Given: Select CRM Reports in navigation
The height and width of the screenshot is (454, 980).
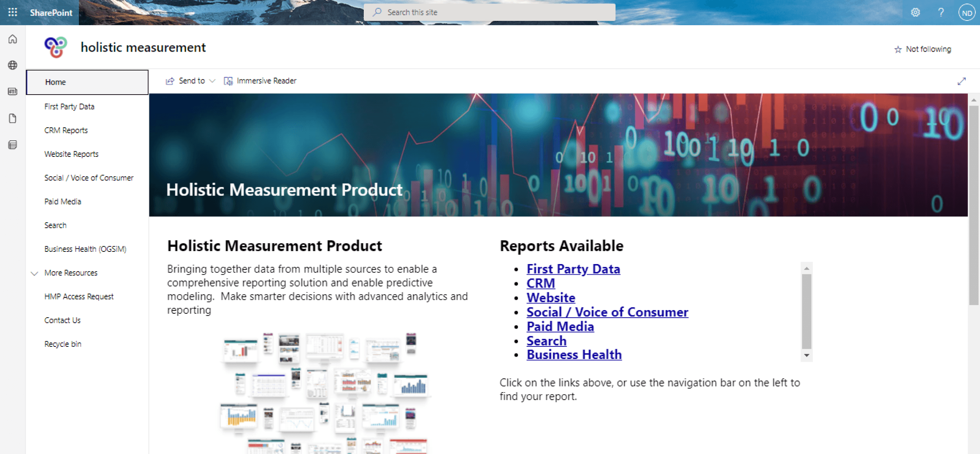Looking at the screenshot, I should pyautogui.click(x=66, y=130).
